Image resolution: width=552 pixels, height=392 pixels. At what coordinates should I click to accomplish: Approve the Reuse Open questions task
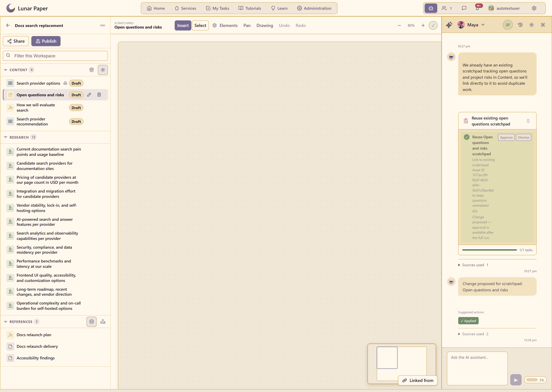point(506,137)
